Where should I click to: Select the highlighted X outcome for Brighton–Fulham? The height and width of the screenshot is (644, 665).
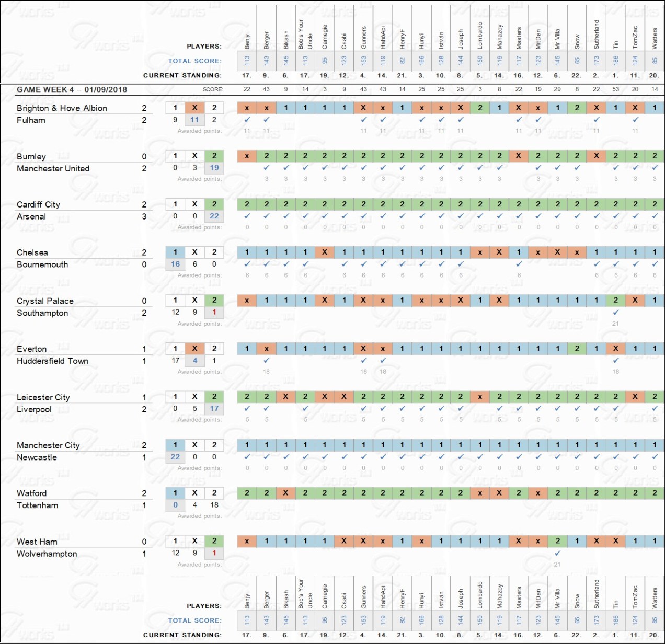pos(194,108)
